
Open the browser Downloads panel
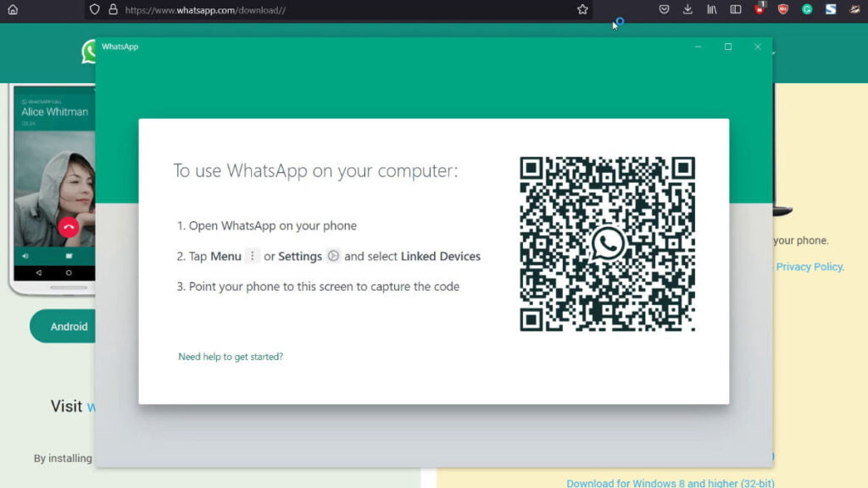(687, 9)
